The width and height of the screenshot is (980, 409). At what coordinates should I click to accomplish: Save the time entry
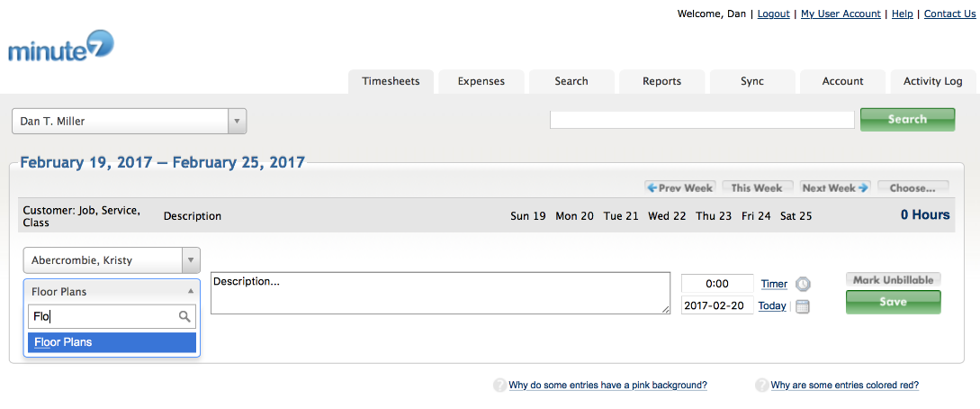893,302
